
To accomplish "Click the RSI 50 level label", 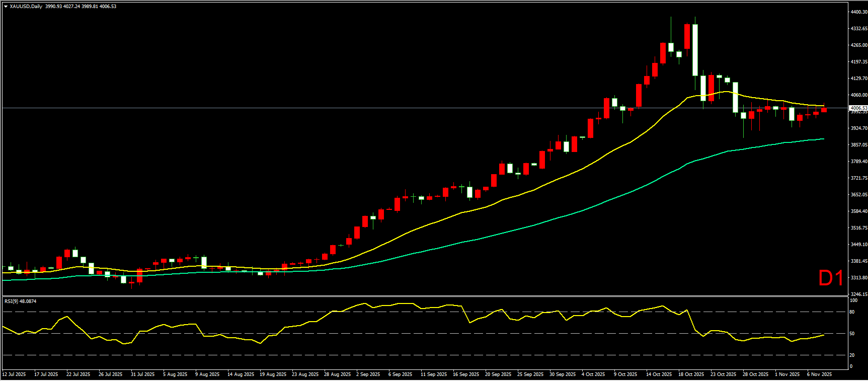I will click(x=852, y=334).
